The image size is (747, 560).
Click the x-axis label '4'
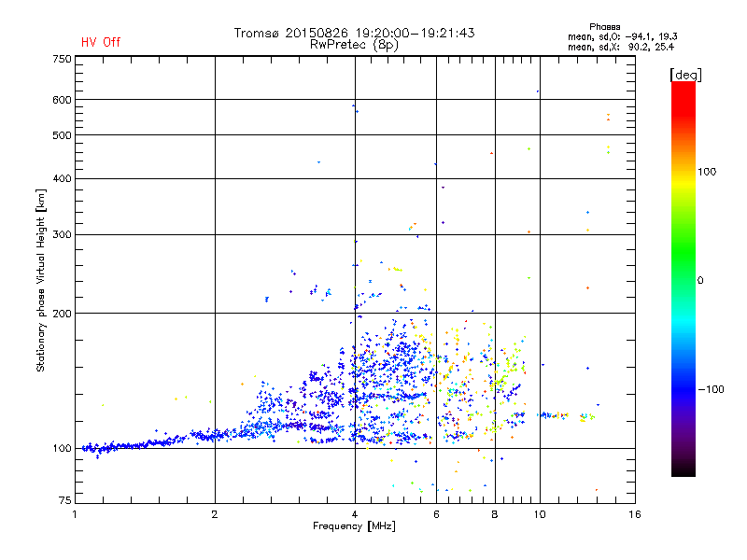[x=355, y=514]
